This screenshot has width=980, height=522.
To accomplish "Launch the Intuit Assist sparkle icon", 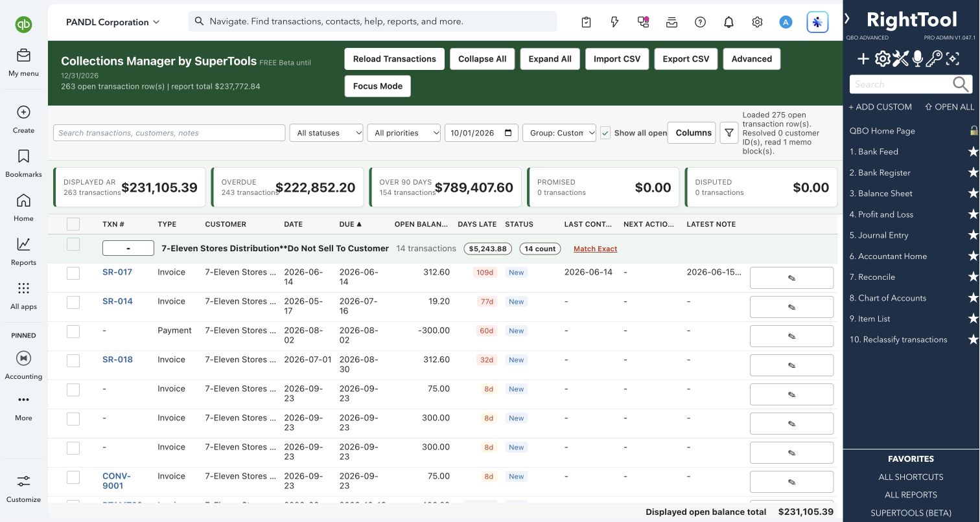I will [x=817, y=22].
